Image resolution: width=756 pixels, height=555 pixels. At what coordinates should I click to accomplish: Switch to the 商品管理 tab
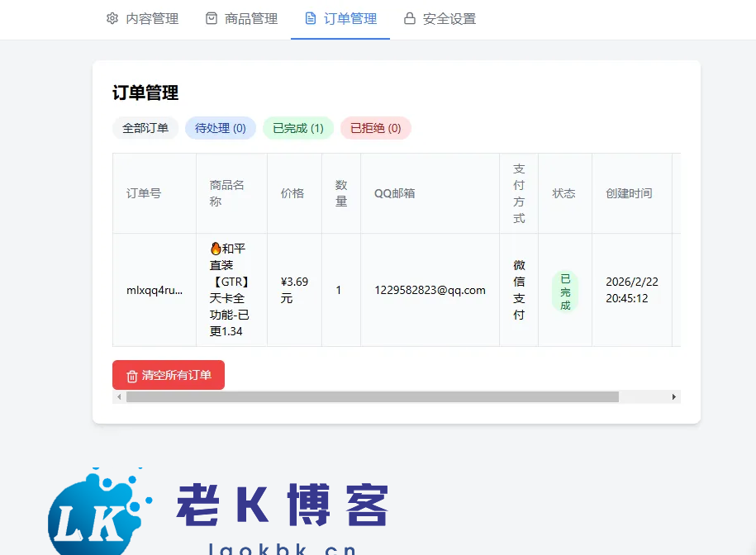251,18
